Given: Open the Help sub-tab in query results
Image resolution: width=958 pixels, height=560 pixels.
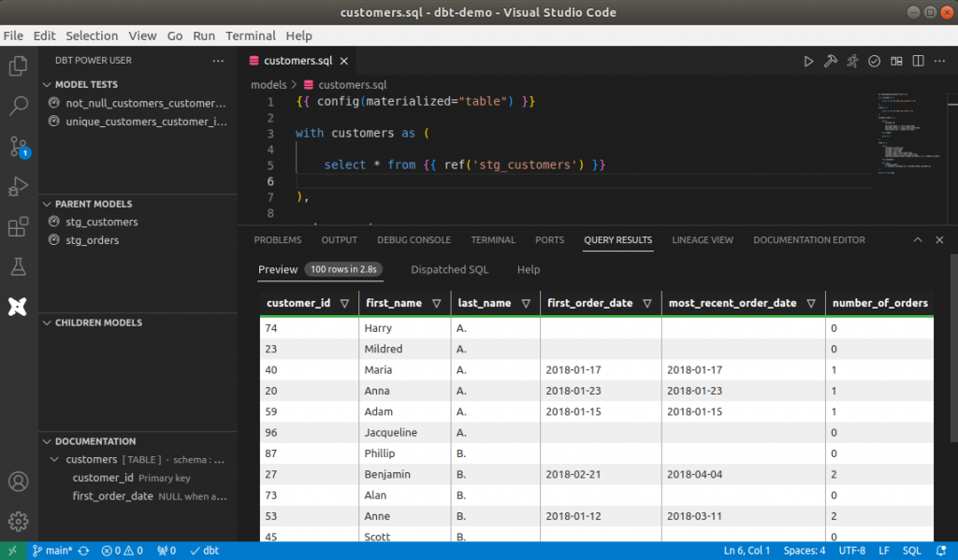Looking at the screenshot, I should pos(529,270).
